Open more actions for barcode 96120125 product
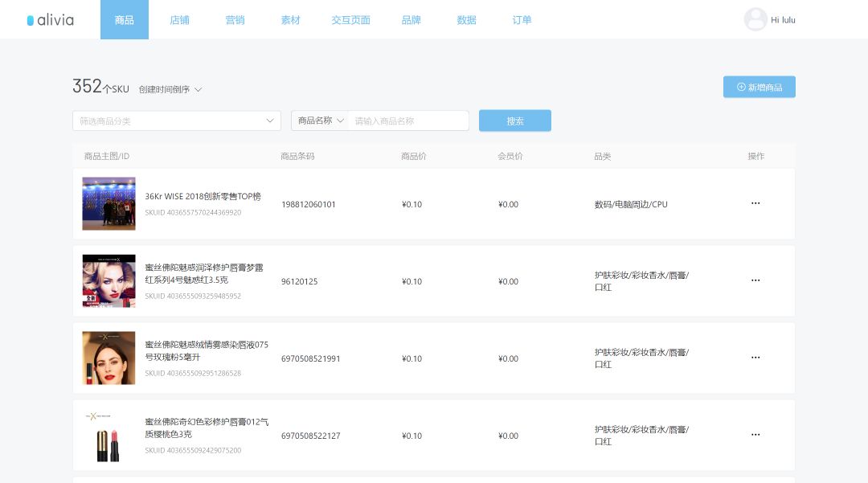This screenshot has width=868, height=483. pyautogui.click(x=755, y=280)
